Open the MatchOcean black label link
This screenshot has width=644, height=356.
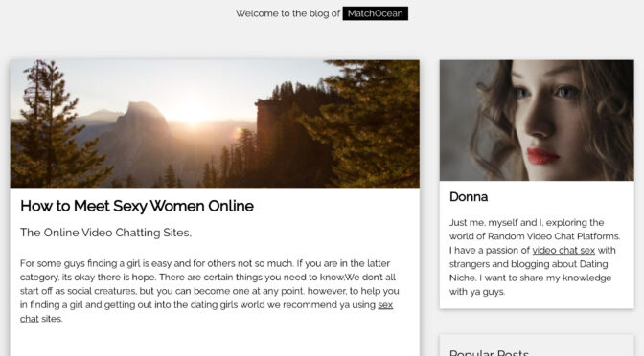375,13
